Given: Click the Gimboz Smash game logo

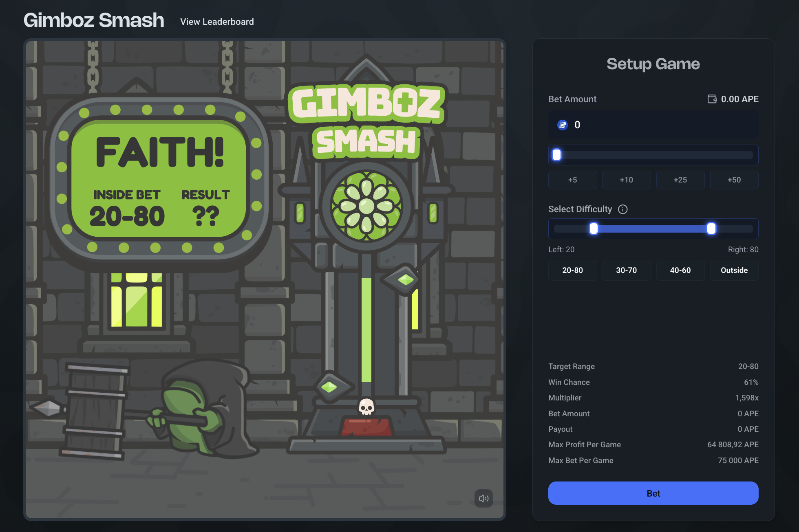Looking at the screenshot, I should 366,121.
